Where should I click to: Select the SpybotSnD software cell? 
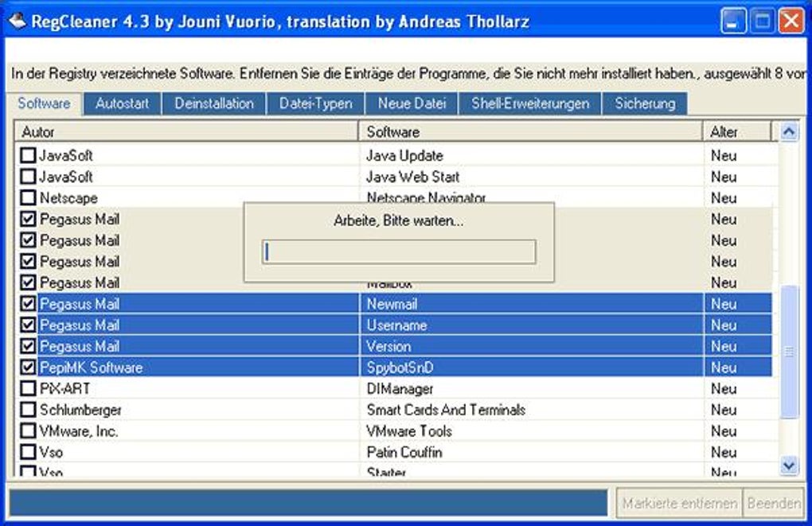(400, 368)
